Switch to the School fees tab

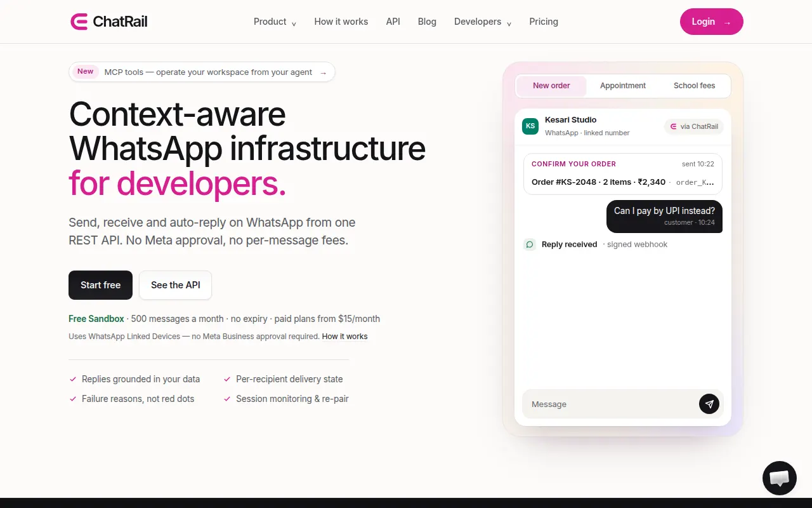(694, 86)
